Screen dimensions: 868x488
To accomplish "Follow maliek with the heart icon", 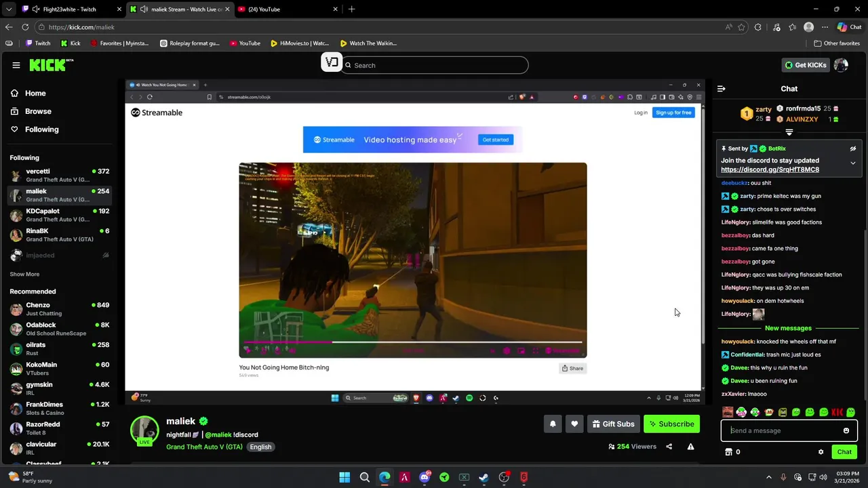I will point(574,424).
